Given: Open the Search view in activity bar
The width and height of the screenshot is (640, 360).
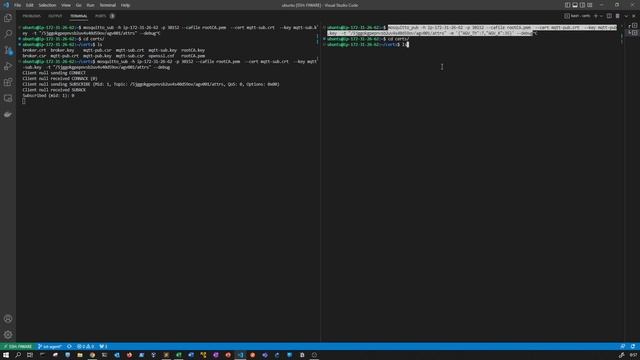Looking at the screenshot, I should [8, 34].
